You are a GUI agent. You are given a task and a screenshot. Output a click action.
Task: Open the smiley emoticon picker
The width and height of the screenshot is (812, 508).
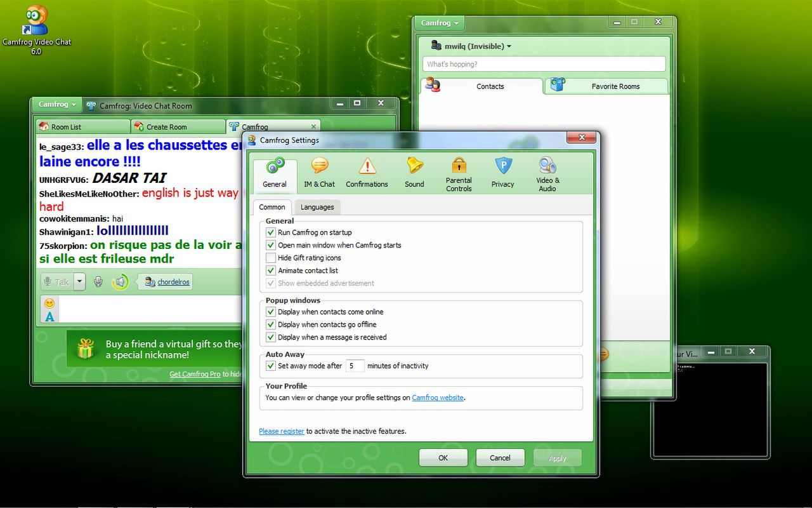tap(49, 304)
